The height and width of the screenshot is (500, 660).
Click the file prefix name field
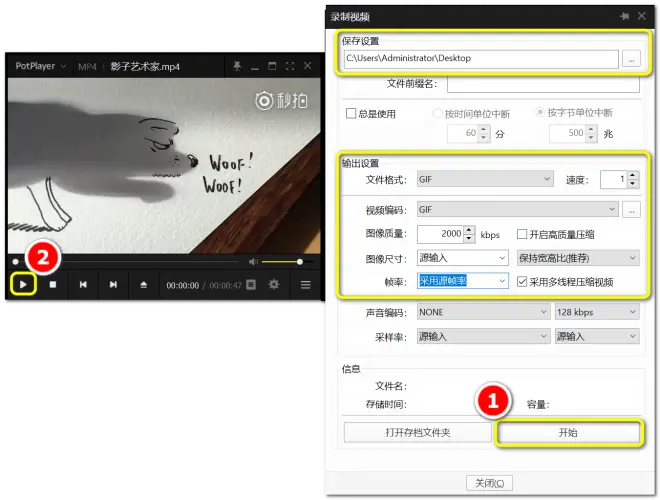pyautogui.click(x=543, y=84)
